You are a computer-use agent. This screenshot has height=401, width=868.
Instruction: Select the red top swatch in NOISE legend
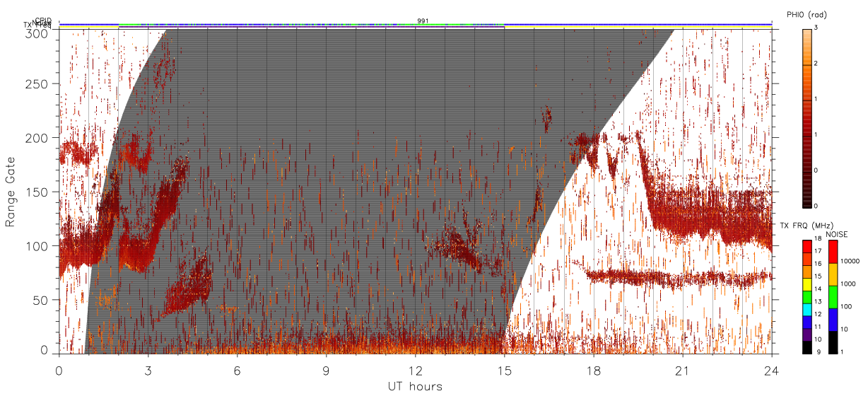click(x=833, y=252)
